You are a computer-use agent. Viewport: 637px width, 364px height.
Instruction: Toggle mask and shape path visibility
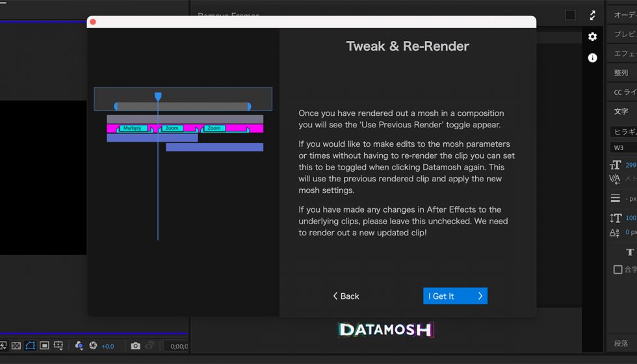tap(30, 346)
